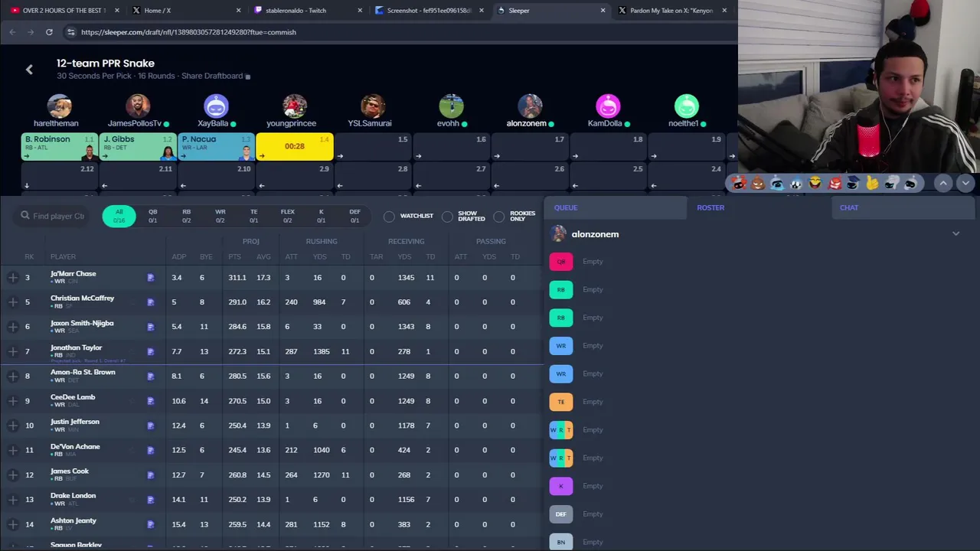Sort players by projected PTS column
This screenshot has width=980, height=551.
tap(234, 257)
